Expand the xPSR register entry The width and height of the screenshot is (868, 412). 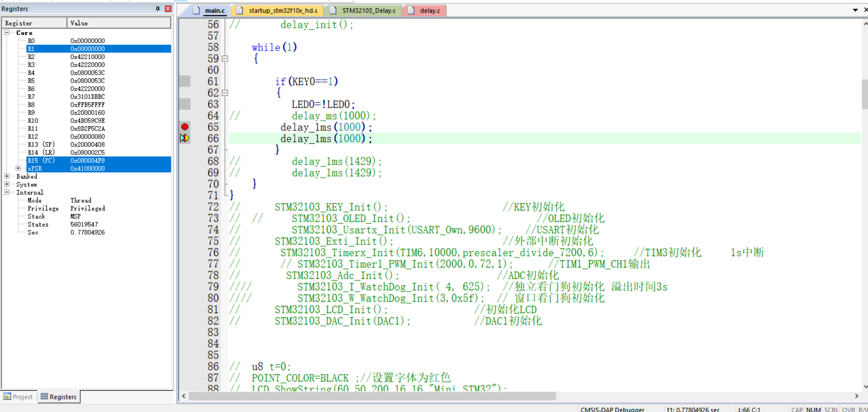18,169
